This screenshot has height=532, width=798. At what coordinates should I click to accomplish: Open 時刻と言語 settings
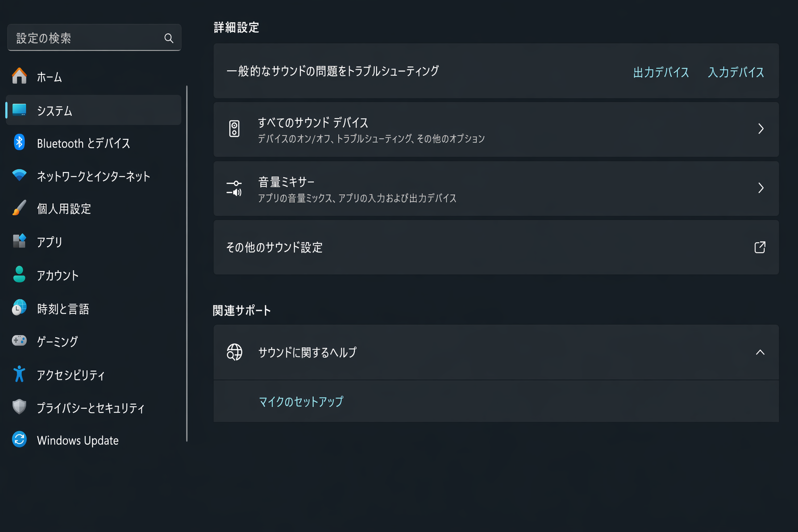click(94, 309)
